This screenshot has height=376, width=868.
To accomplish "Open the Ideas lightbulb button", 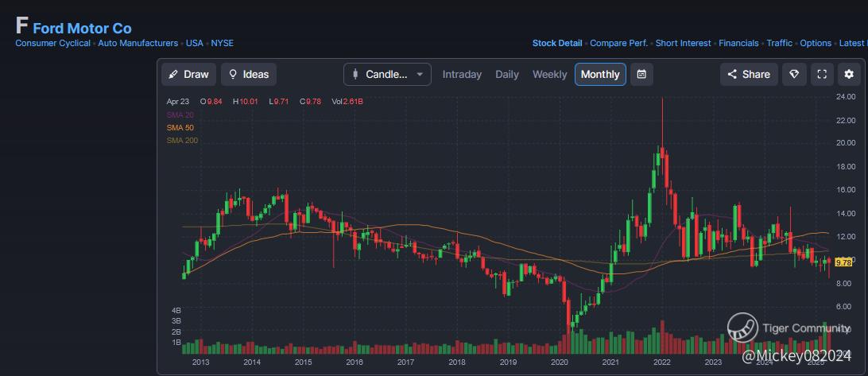I will pyautogui.click(x=249, y=74).
